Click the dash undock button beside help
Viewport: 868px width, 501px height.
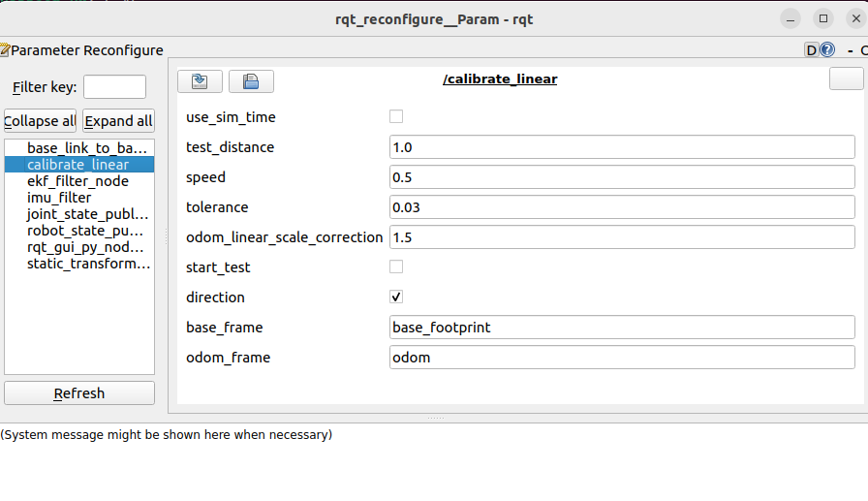click(x=851, y=51)
